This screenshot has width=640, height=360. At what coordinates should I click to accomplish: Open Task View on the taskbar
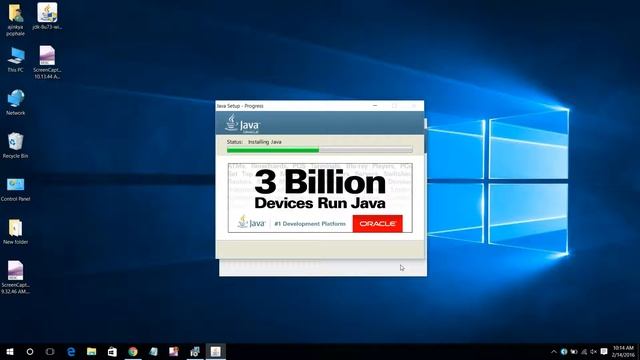(50, 351)
